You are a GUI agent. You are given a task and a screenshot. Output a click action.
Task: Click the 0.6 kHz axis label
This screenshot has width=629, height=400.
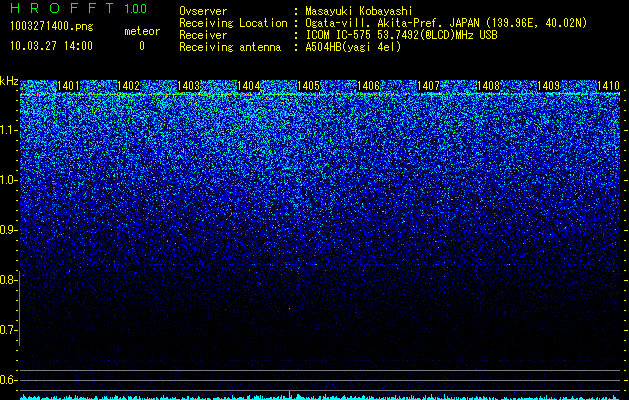pyautogui.click(x=9, y=380)
